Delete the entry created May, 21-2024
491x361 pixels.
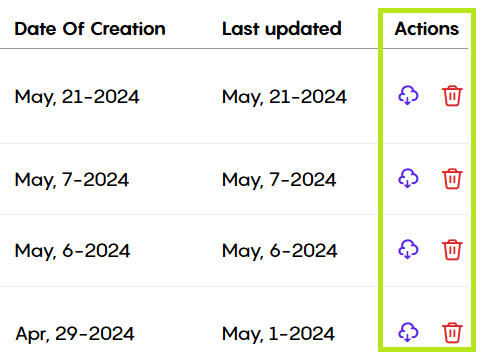point(452,96)
